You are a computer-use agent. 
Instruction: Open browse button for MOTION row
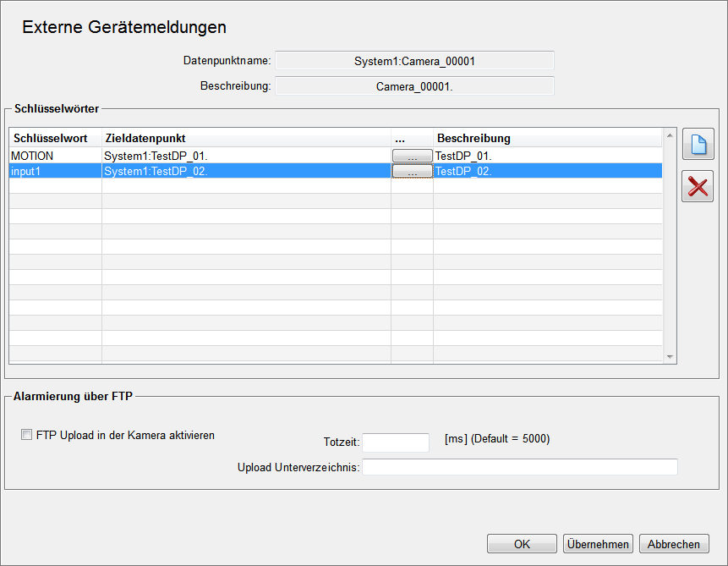[412, 156]
